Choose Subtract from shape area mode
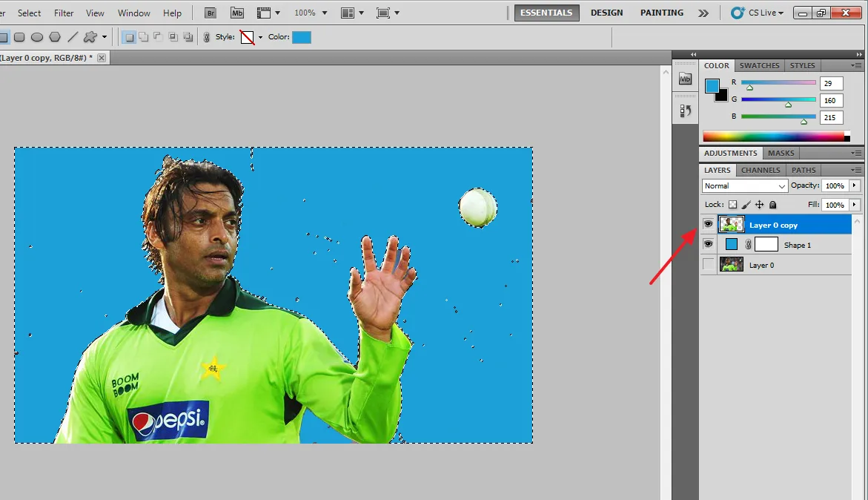Screen dimensions: 868x500 (158, 37)
